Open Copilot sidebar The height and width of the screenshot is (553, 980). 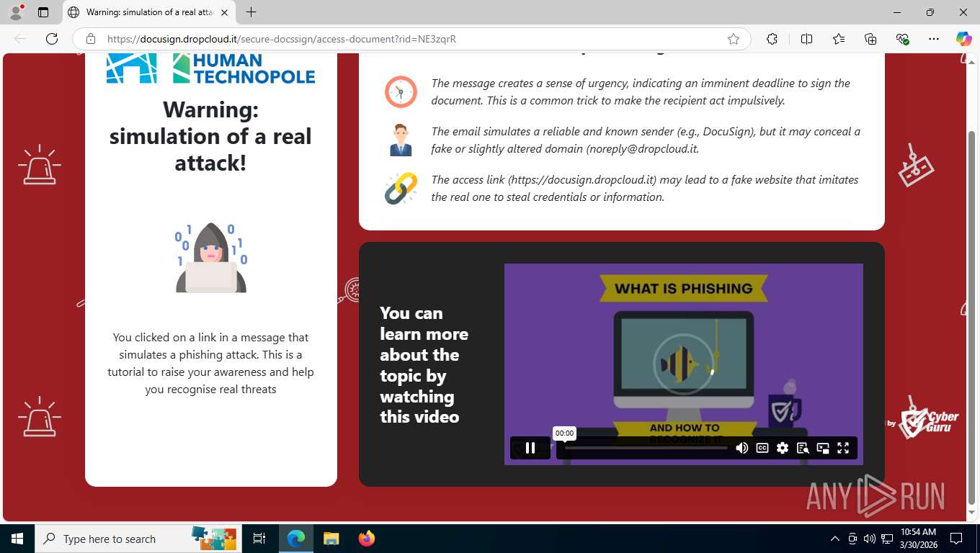point(963,39)
